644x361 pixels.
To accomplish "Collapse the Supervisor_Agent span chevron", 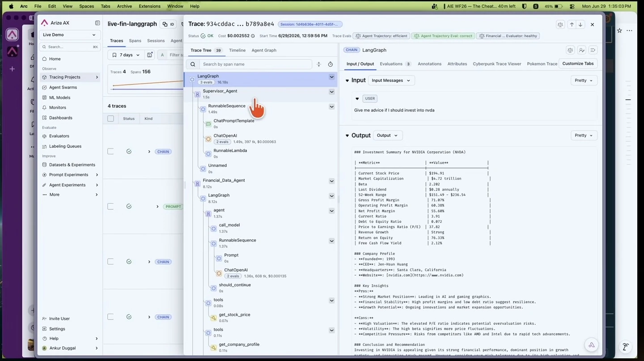I will click(x=331, y=92).
